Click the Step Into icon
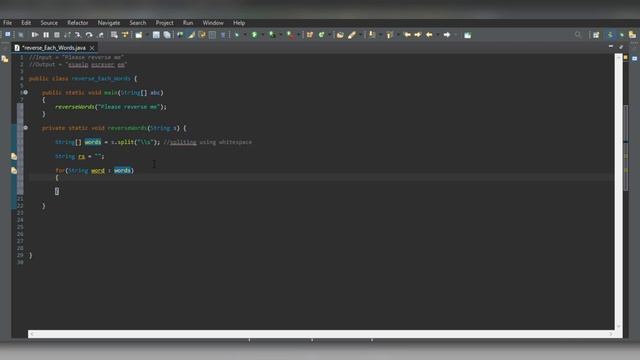The width and height of the screenshot is (640, 360). click(78, 35)
